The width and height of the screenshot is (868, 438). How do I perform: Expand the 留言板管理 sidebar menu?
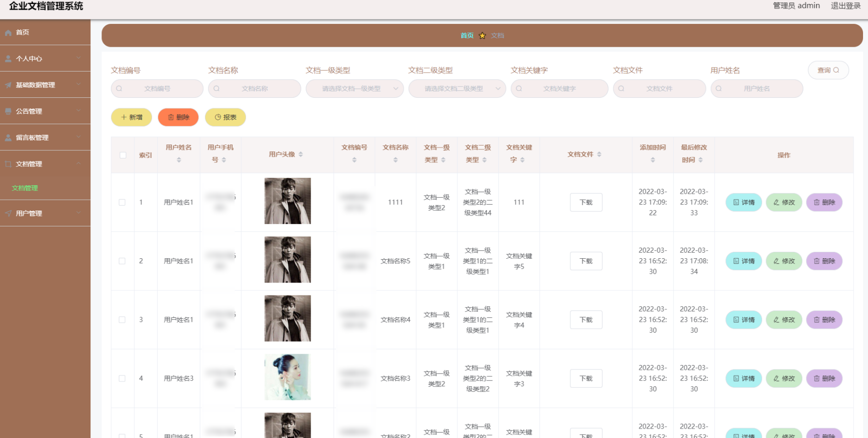point(45,138)
